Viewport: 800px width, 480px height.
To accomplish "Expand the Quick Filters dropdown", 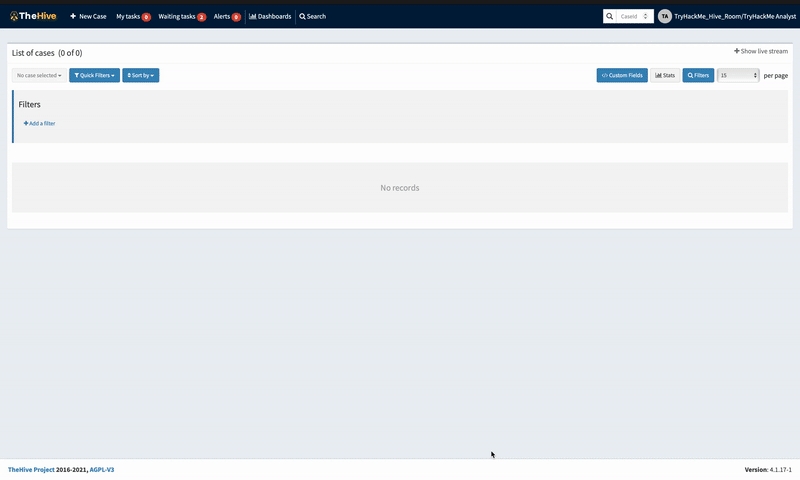I will (x=94, y=75).
